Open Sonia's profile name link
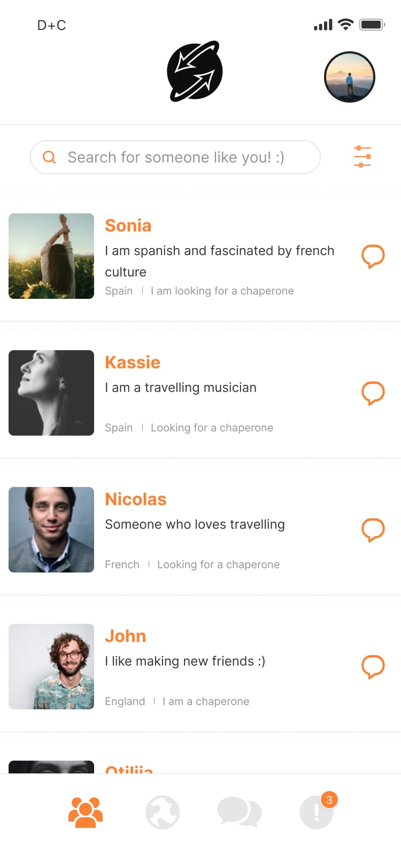This screenshot has width=401, height=868. click(128, 226)
